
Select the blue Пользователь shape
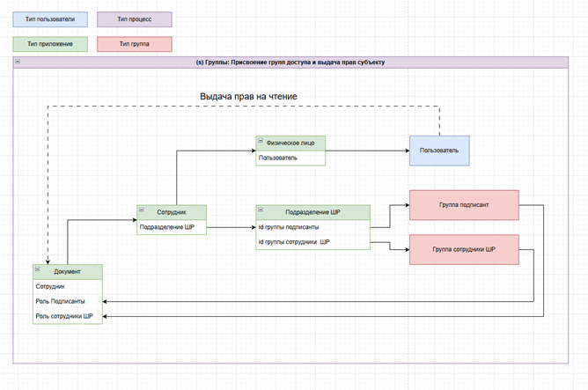[x=438, y=151]
